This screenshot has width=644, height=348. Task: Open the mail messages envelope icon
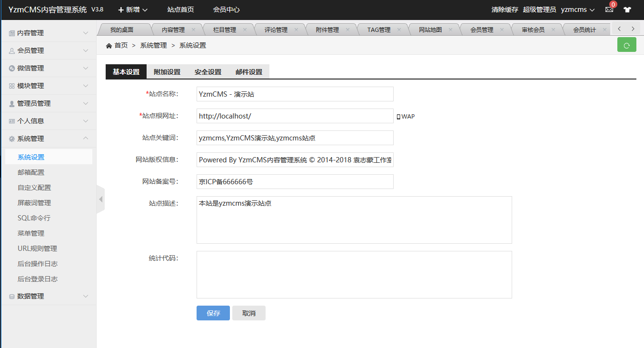pos(609,10)
